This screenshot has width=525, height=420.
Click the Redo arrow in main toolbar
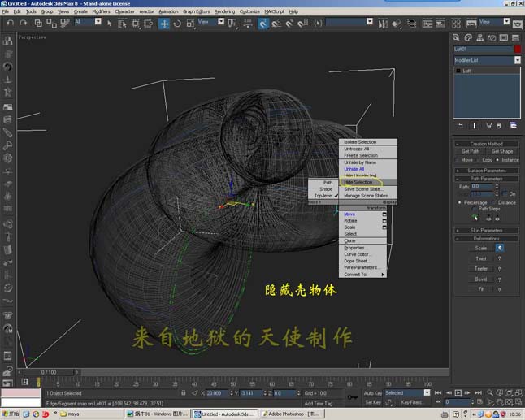click(23, 23)
